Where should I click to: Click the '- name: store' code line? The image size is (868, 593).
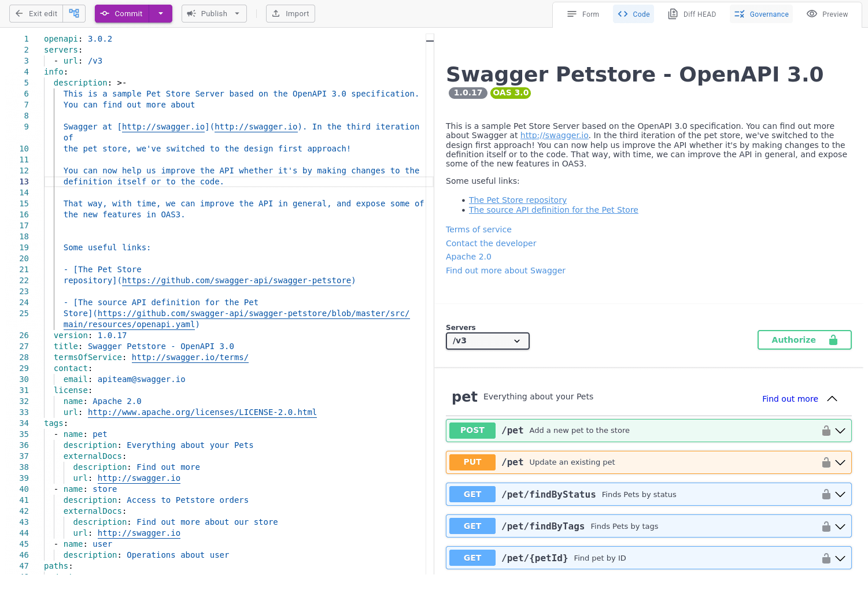[86, 489]
